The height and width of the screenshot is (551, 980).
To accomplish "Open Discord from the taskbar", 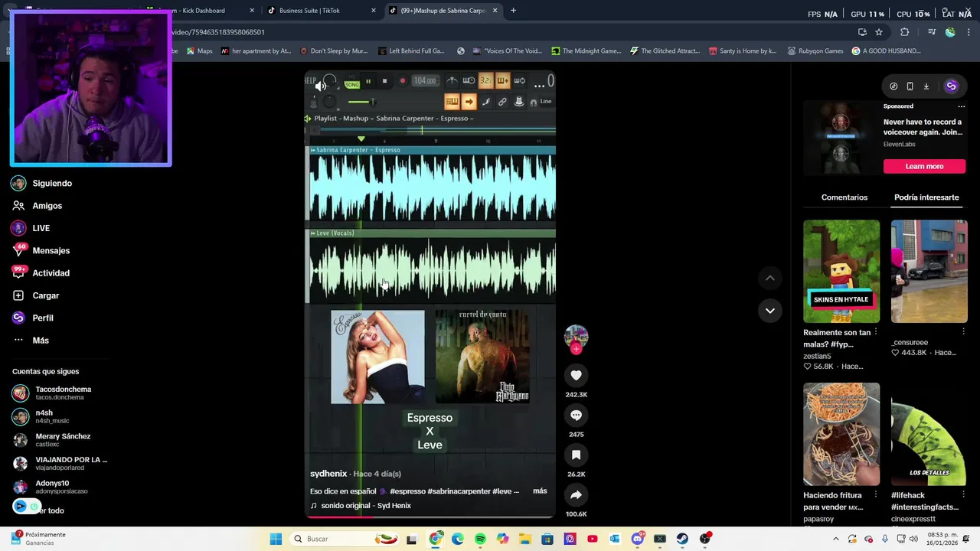I will pos(637,539).
